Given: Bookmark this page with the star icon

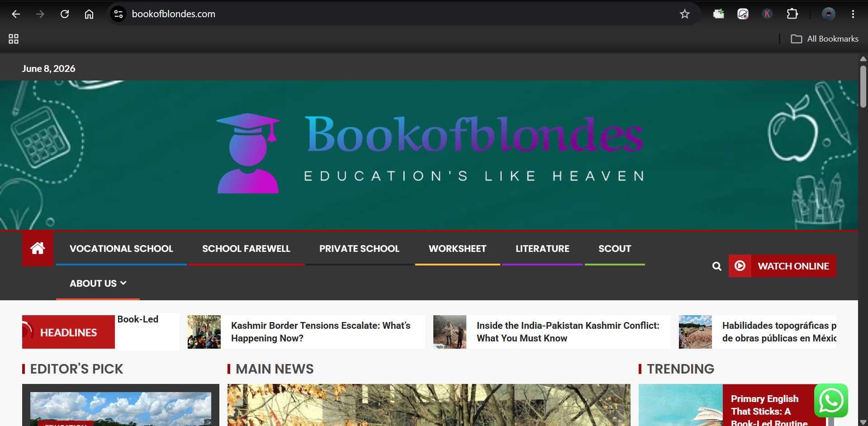Looking at the screenshot, I should [685, 14].
